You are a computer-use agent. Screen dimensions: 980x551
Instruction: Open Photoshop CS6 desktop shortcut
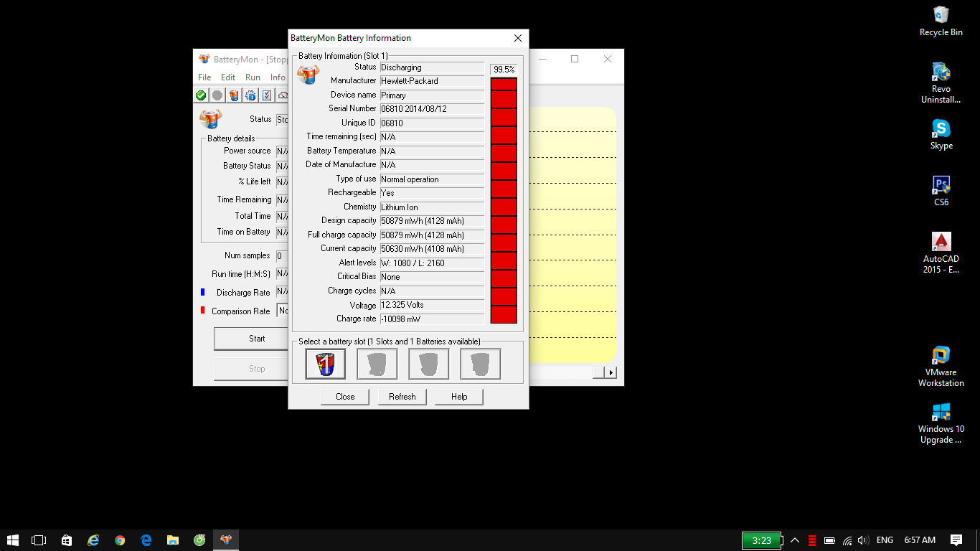point(941,191)
